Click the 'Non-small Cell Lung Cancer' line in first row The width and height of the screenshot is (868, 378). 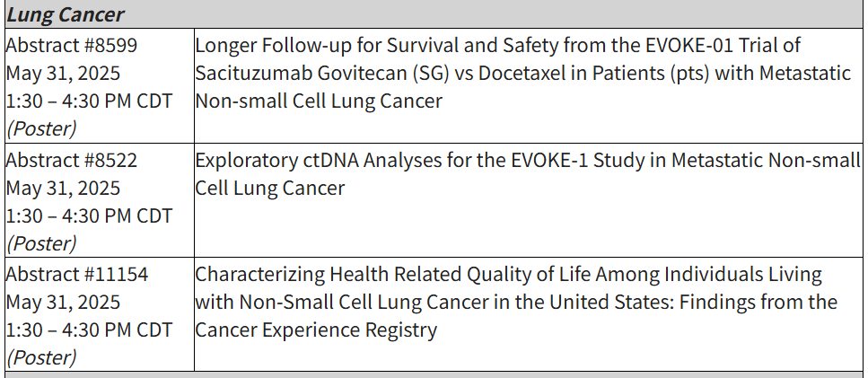(x=319, y=101)
